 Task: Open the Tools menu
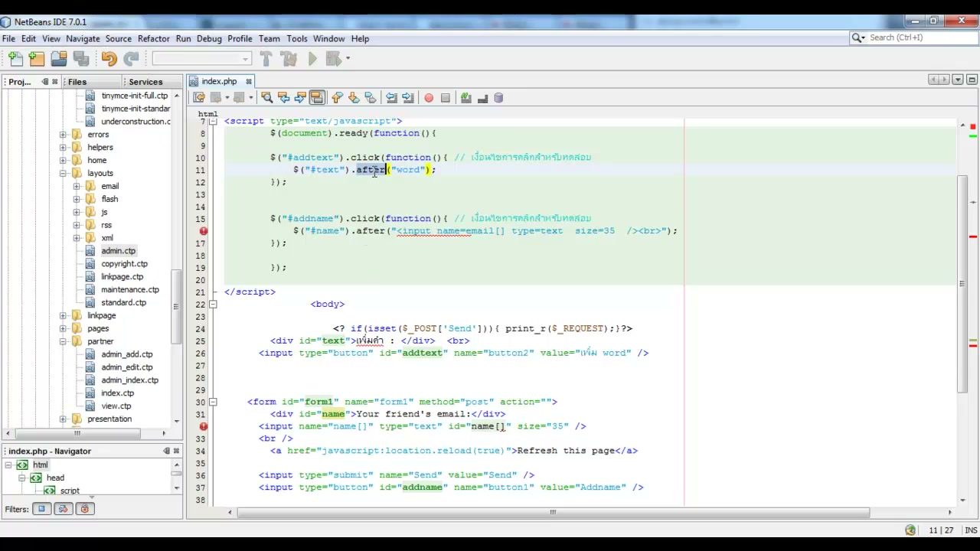coord(297,38)
